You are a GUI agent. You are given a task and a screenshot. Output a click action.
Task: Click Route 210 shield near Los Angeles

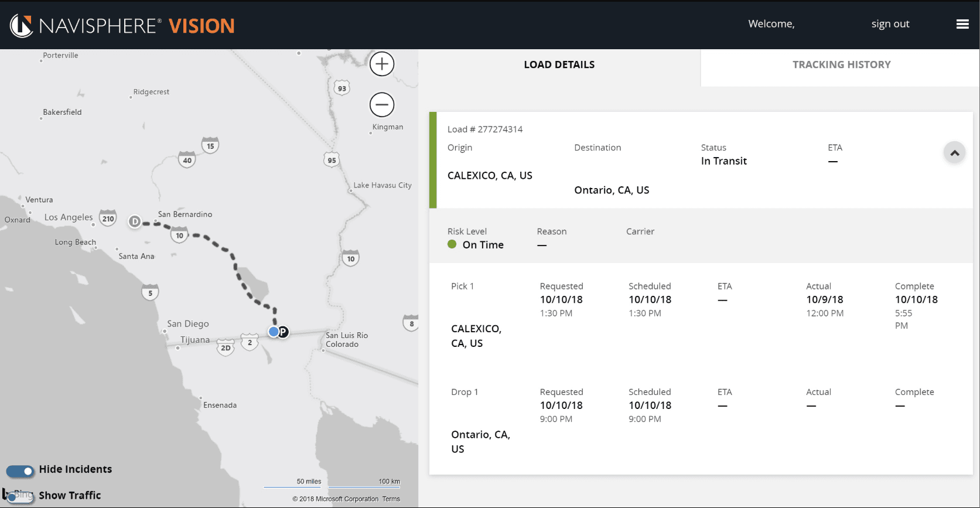coord(108,219)
